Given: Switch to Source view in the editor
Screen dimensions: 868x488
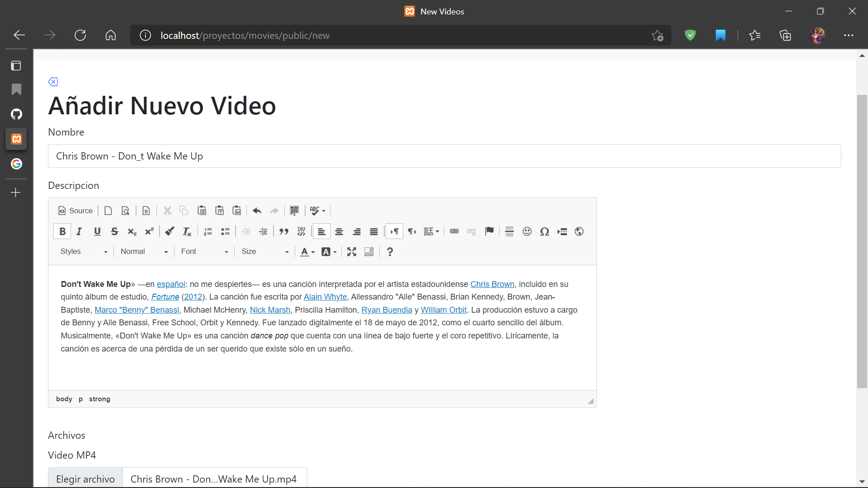Looking at the screenshot, I should click(x=75, y=210).
